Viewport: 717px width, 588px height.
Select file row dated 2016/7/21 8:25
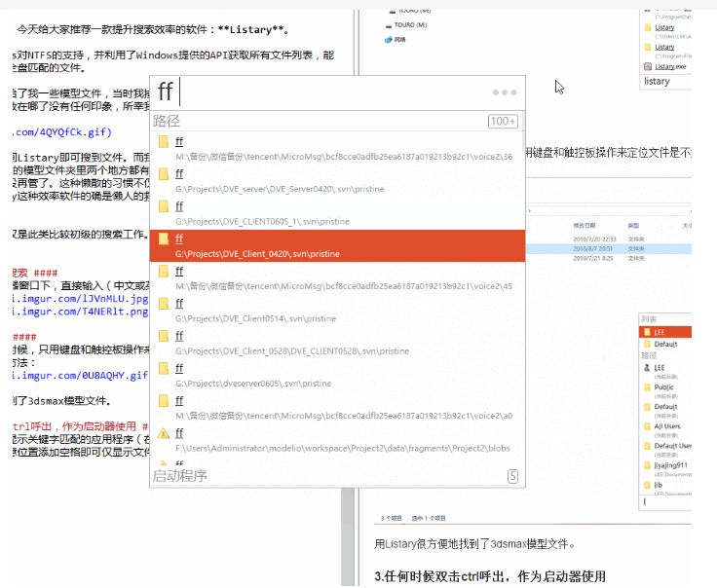[x=608, y=259]
